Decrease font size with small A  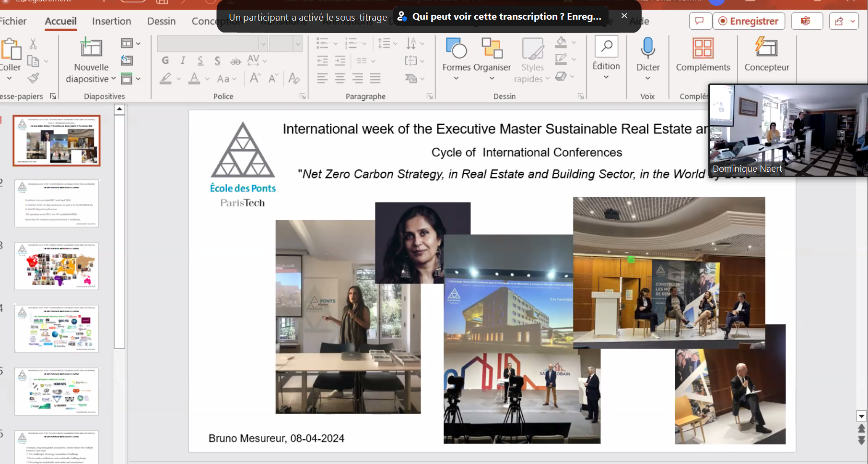click(273, 78)
